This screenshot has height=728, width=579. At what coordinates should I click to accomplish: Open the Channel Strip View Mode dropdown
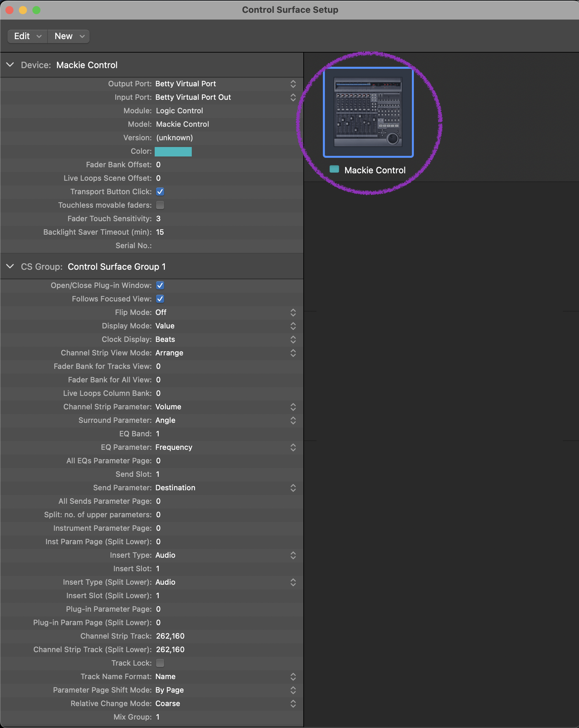click(x=293, y=353)
